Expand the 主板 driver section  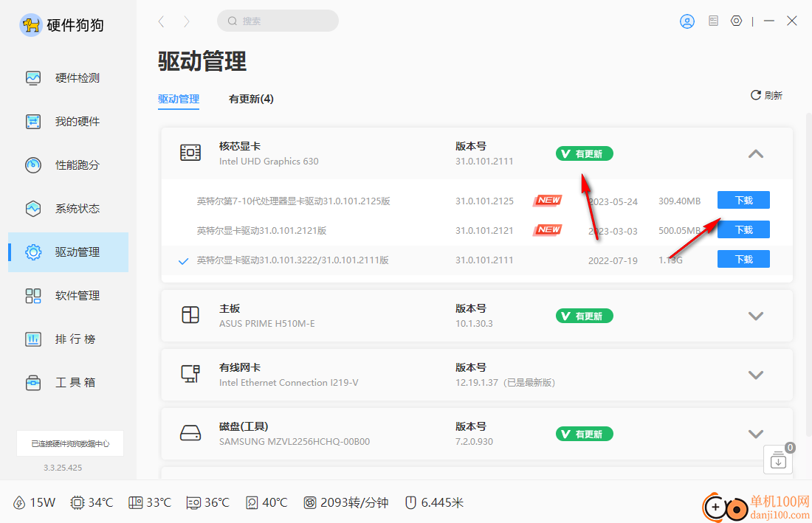(756, 316)
